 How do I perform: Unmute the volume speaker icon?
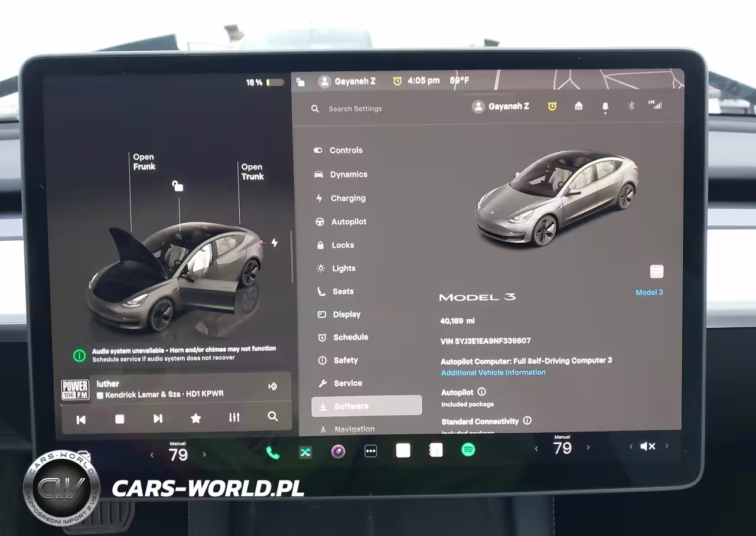click(648, 446)
